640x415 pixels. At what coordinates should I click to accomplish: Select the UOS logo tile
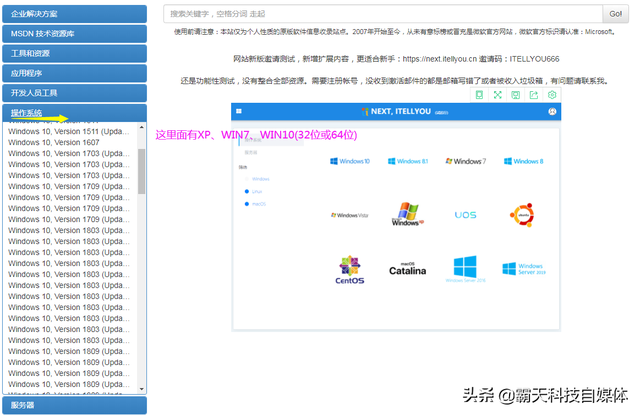coord(466,215)
